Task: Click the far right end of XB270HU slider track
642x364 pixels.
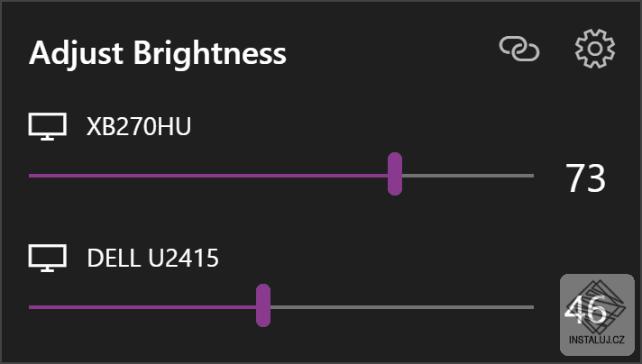Action: (x=530, y=175)
